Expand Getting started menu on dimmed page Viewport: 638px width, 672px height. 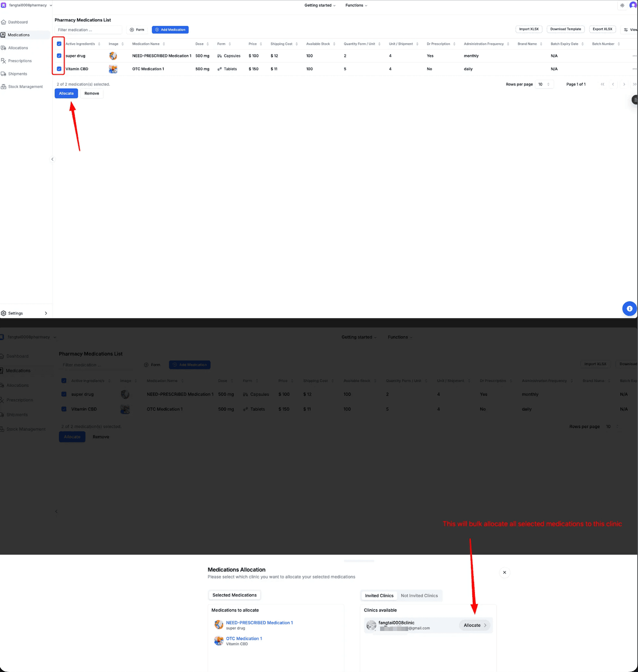coord(359,337)
